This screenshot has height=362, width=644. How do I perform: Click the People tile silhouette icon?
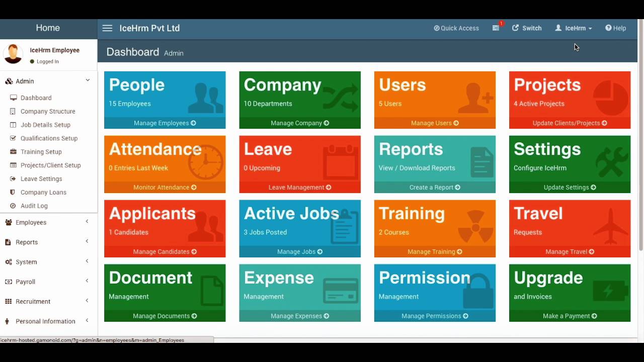205,99
